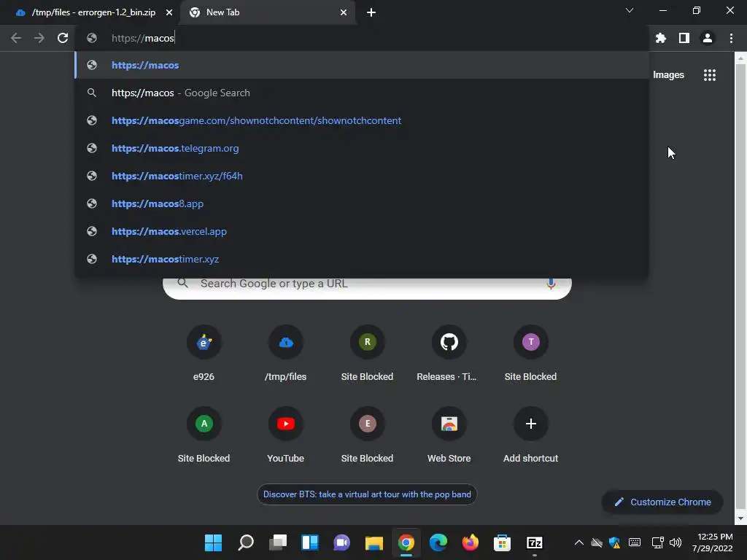Open the Google apps grid
Viewport: 747px width, 560px height.
710,75
